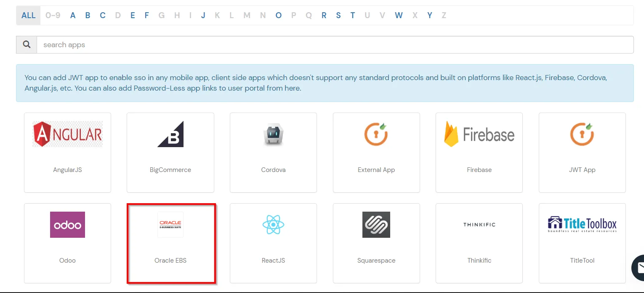Filter apps starting with letter B
This screenshot has height=293, width=644.
[x=87, y=15]
